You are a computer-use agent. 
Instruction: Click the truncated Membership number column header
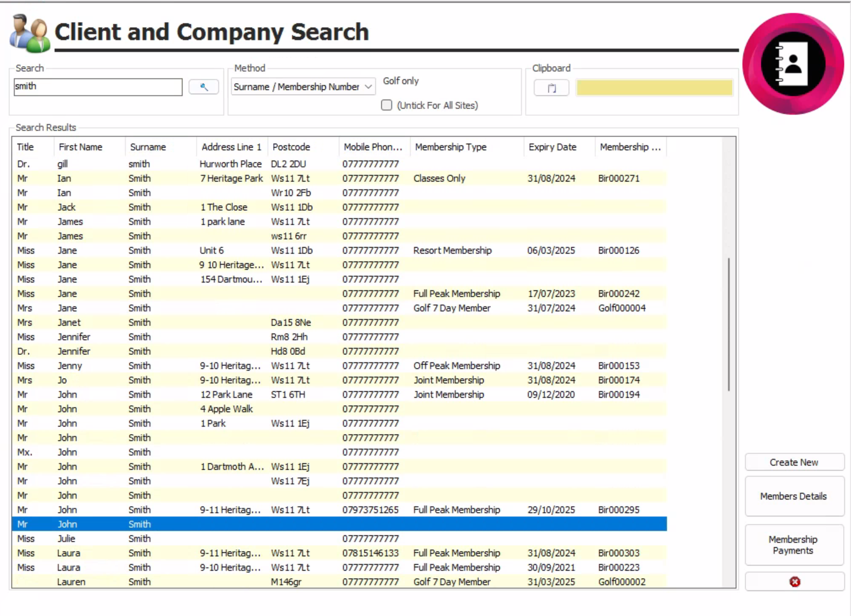pyautogui.click(x=631, y=147)
